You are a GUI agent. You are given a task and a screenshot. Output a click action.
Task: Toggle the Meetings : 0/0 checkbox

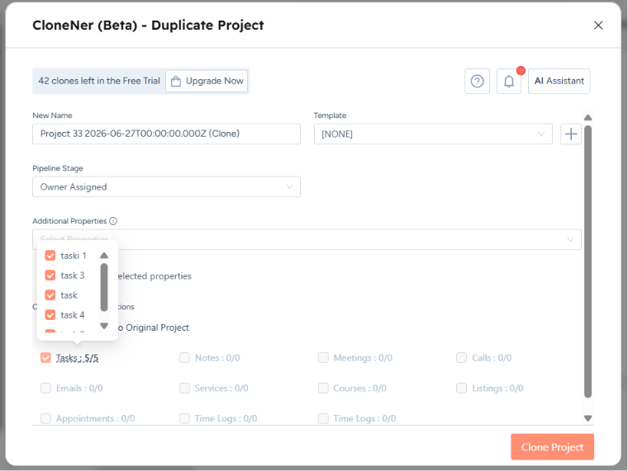323,358
